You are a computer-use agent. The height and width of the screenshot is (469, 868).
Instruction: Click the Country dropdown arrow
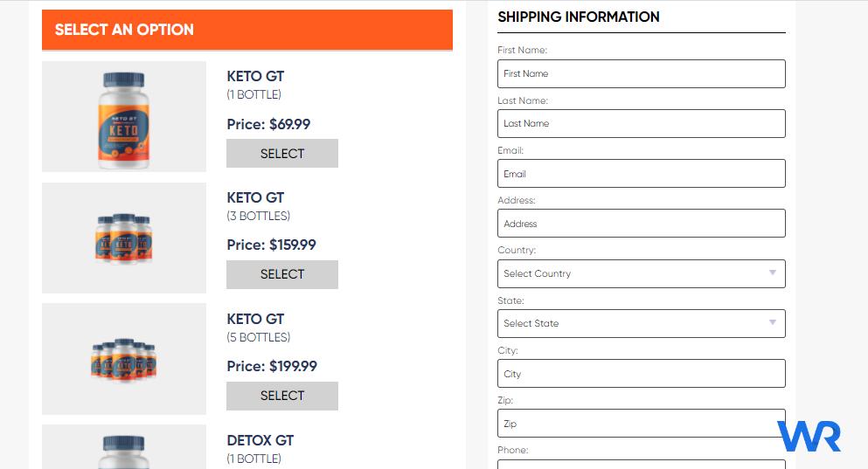[772, 272]
